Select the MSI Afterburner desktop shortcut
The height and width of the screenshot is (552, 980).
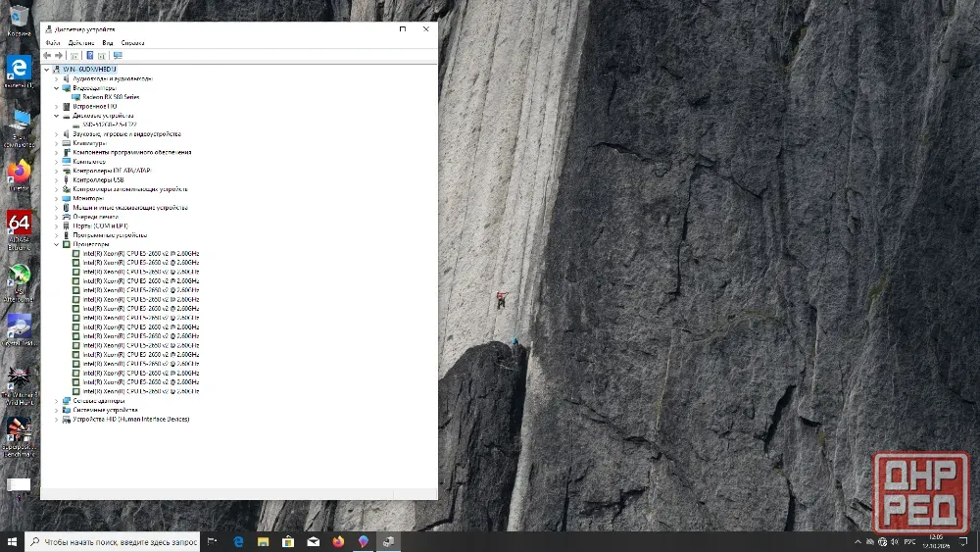[19, 282]
